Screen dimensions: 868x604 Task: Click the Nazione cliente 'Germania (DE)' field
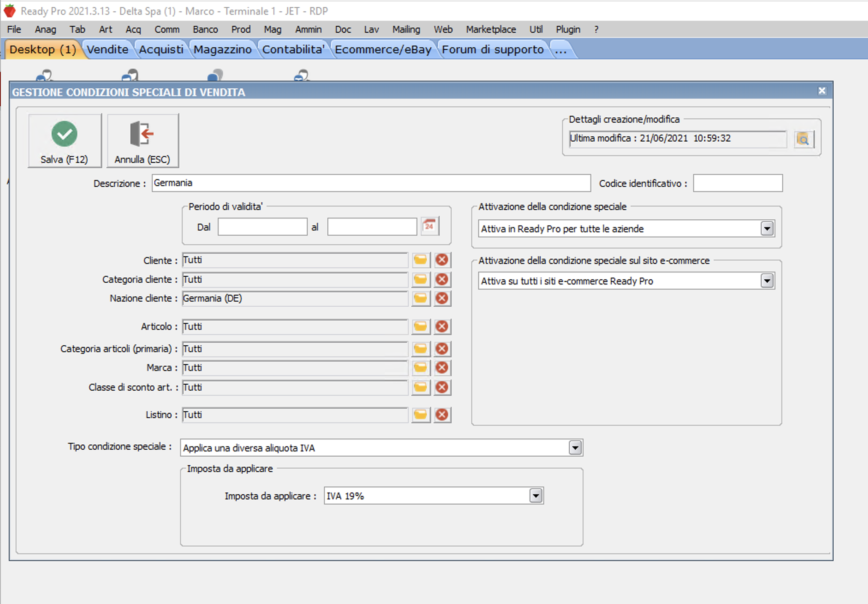[295, 299]
